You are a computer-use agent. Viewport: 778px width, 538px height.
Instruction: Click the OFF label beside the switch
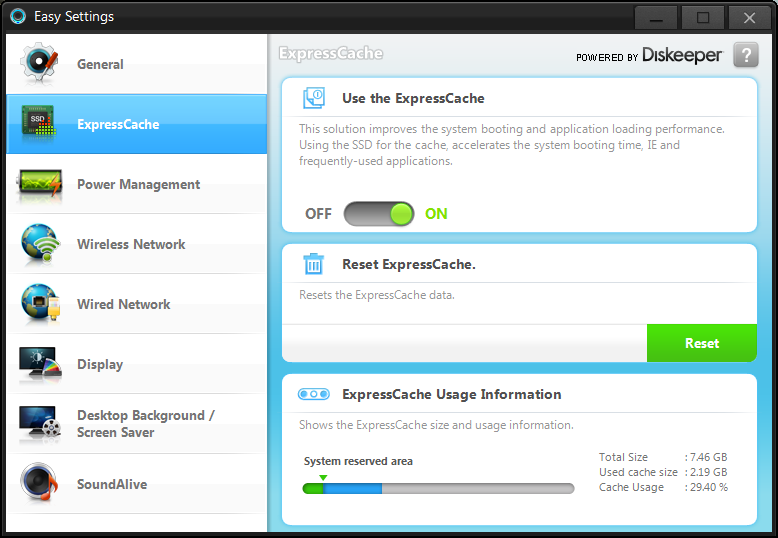coord(318,213)
